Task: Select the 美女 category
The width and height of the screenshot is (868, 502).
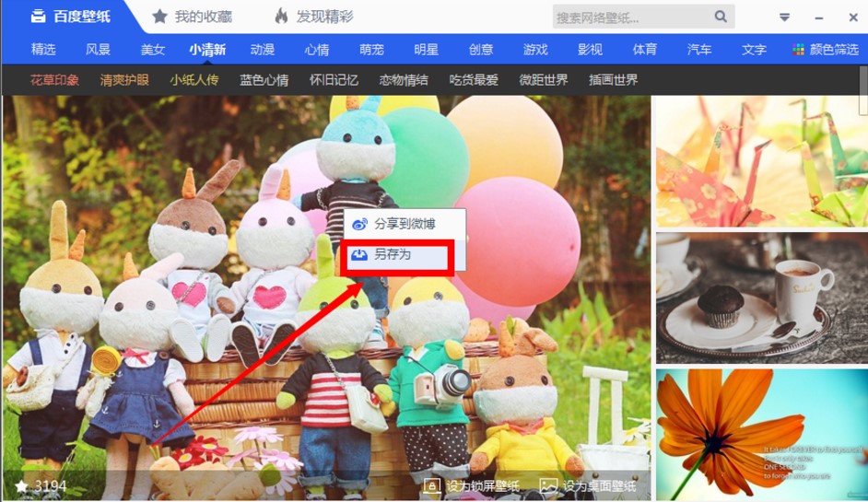Action: 153,49
